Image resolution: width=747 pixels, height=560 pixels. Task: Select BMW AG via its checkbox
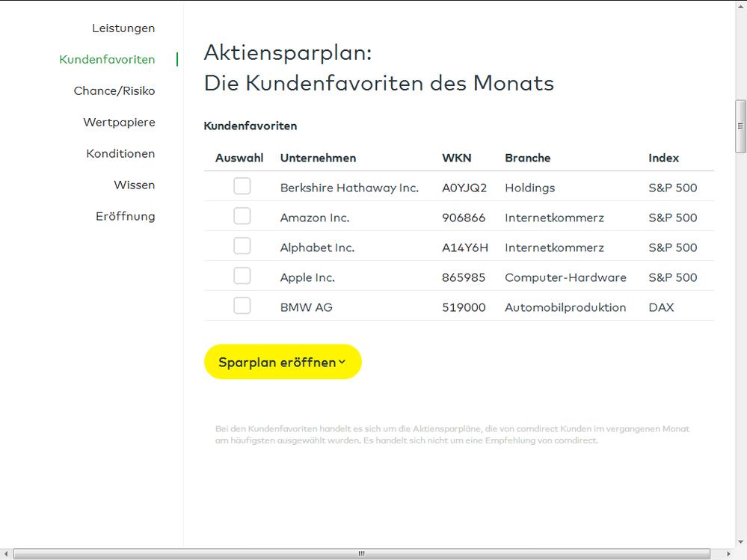(242, 305)
